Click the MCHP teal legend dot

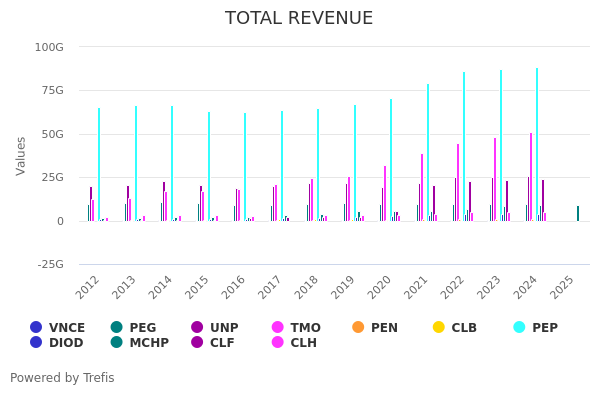point(116,343)
